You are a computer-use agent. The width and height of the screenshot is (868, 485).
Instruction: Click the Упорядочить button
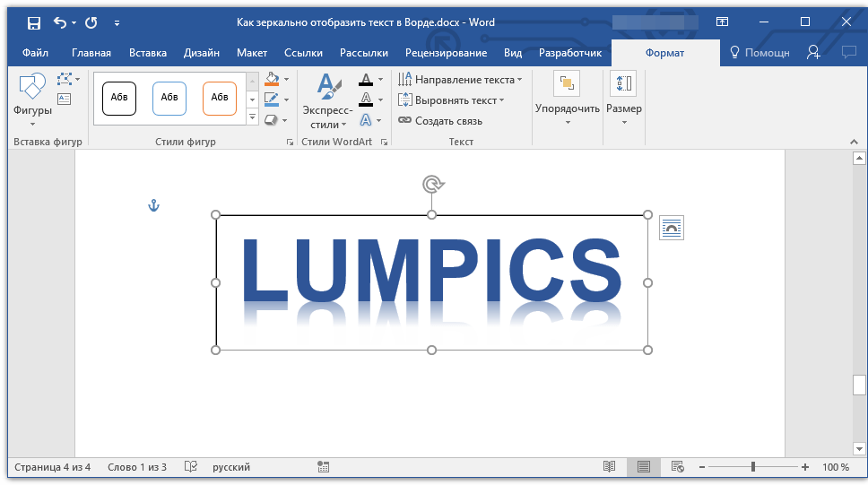point(567,99)
